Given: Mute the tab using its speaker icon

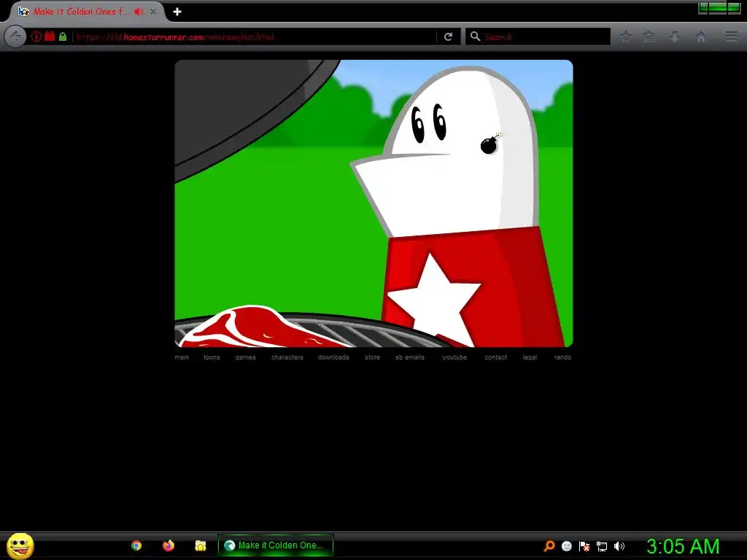Looking at the screenshot, I should [x=139, y=12].
